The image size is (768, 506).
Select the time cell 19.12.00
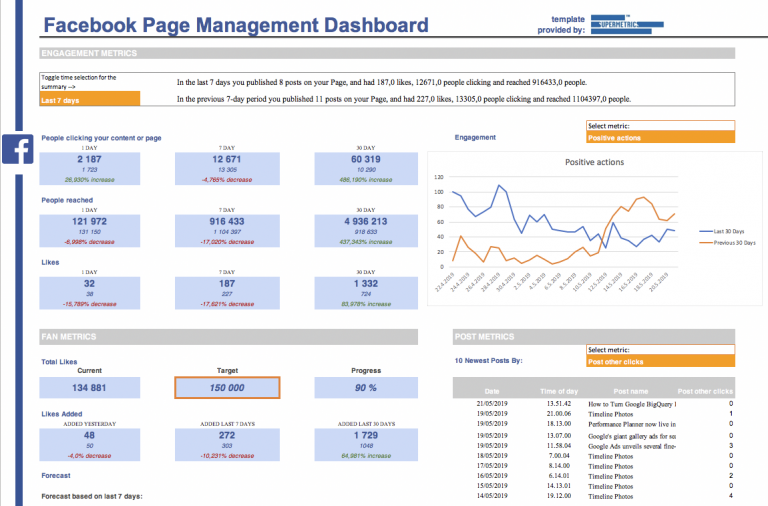[559, 496]
